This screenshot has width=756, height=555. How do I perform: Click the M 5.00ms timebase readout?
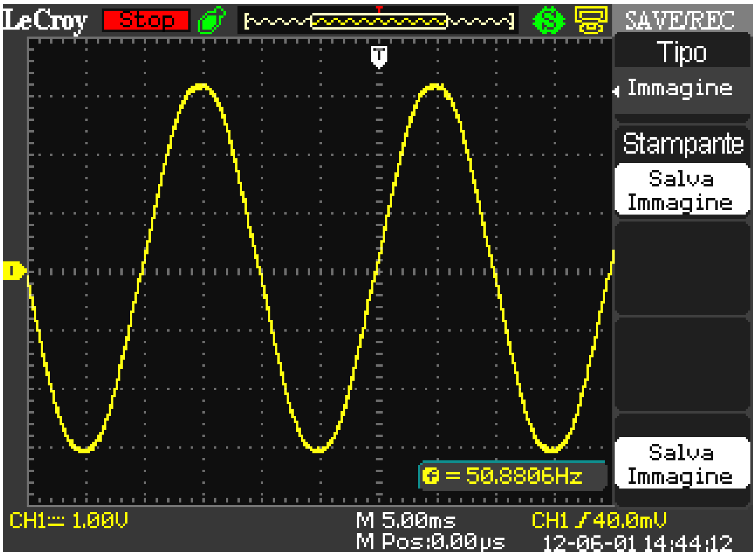tap(406, 520)
